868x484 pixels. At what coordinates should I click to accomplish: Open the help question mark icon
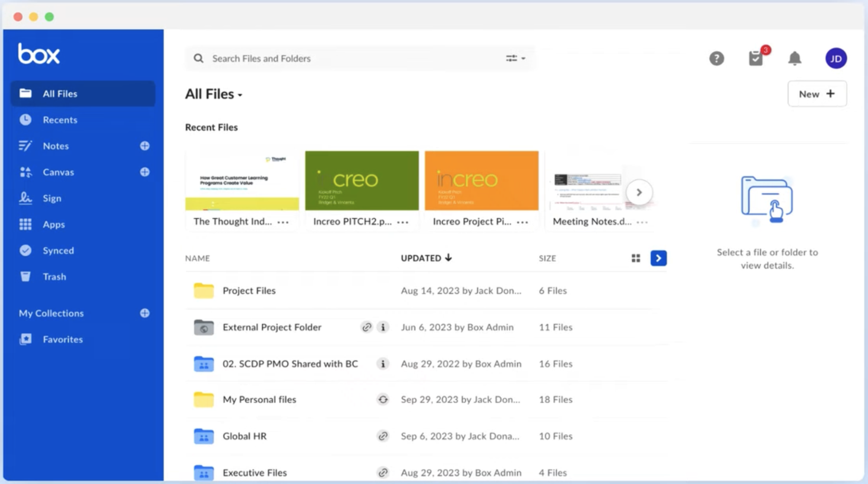coord(716,59)
